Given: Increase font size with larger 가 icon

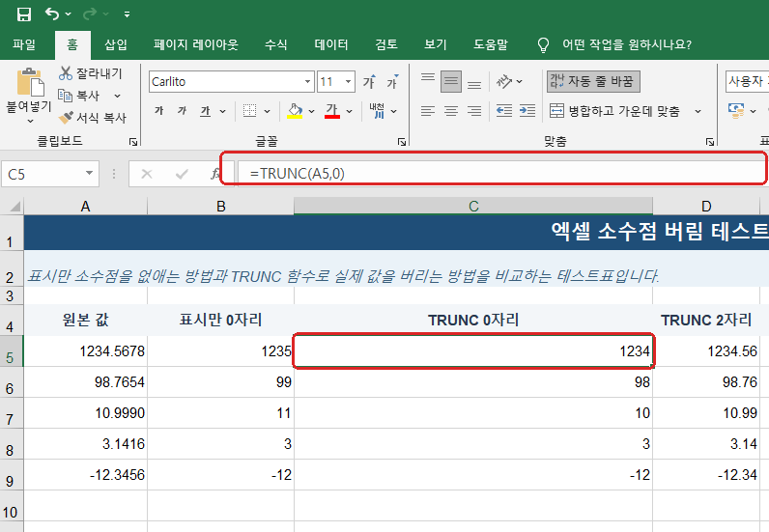Looking at the screenshot, I should pyautogui.click(x=369, y=81).
